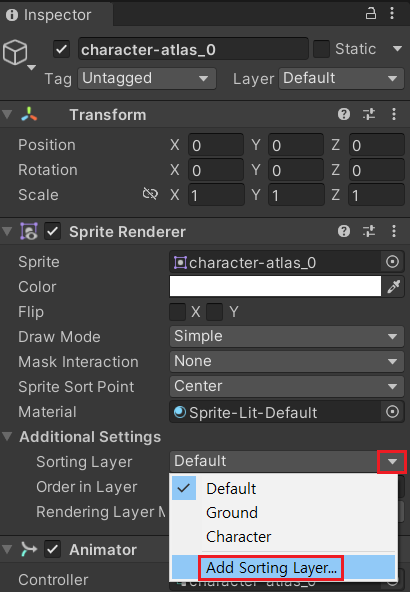Viewport: 410px width, 592px height.
Task: Disable the Sprite Renderer component checkbox
Action: tap(52, 231)
